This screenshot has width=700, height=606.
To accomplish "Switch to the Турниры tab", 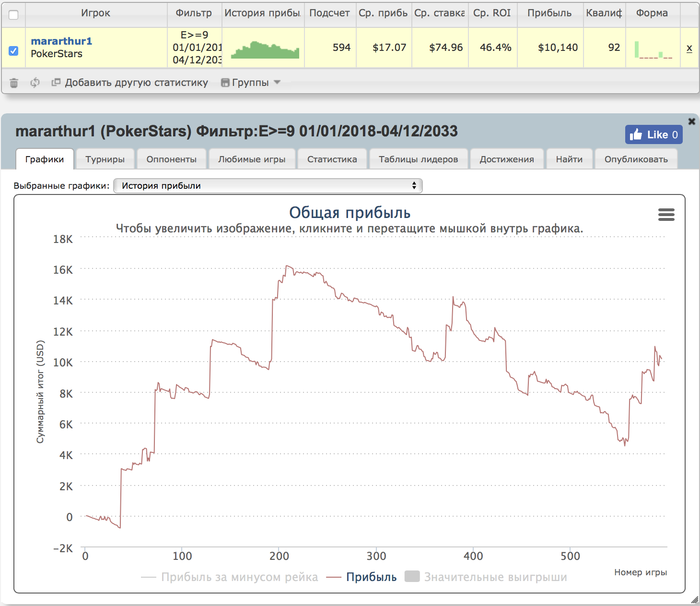I will click(x=105, y=159).
